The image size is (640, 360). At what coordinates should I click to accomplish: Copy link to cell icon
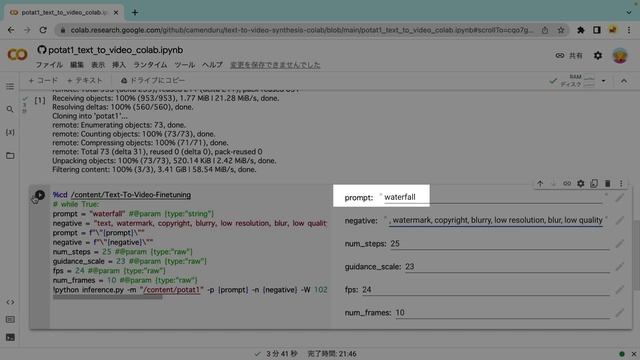(567, 184)
